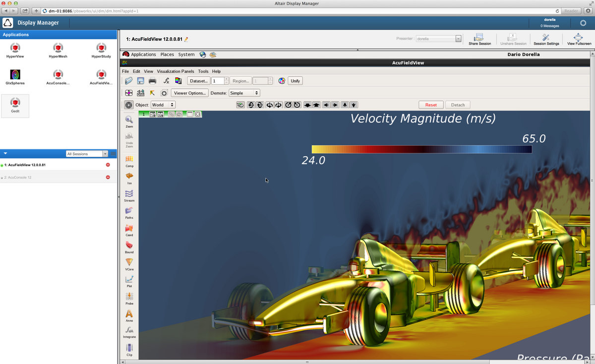Click the Share Session button
The image size is (595, 364).
pos(479,39)
